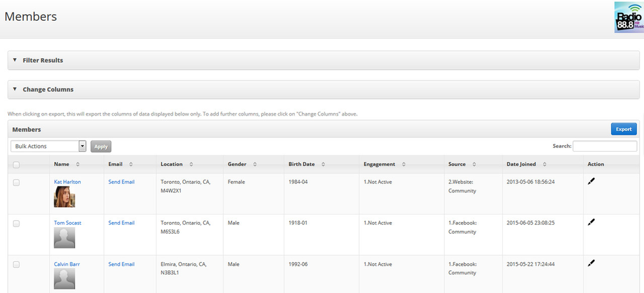Expand the Filter Results panel
The height and width of the screenshot is (293, 644).
(43, 60)
